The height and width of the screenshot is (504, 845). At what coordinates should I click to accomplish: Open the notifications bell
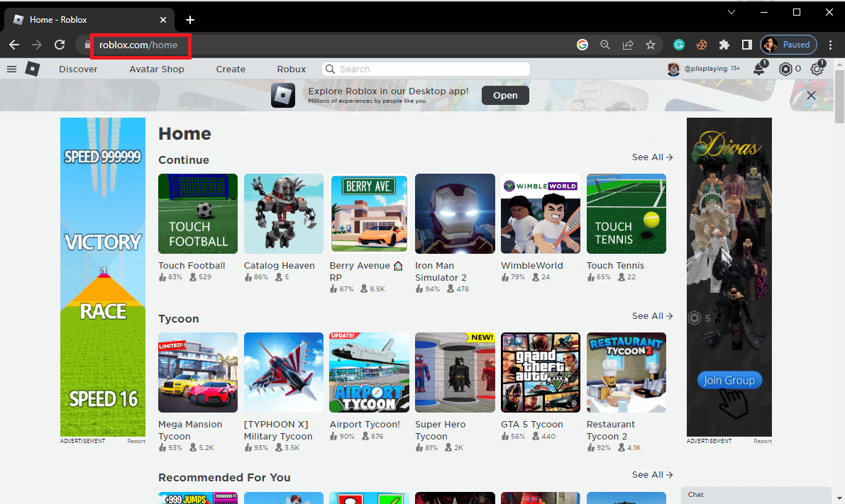[759, 69]
